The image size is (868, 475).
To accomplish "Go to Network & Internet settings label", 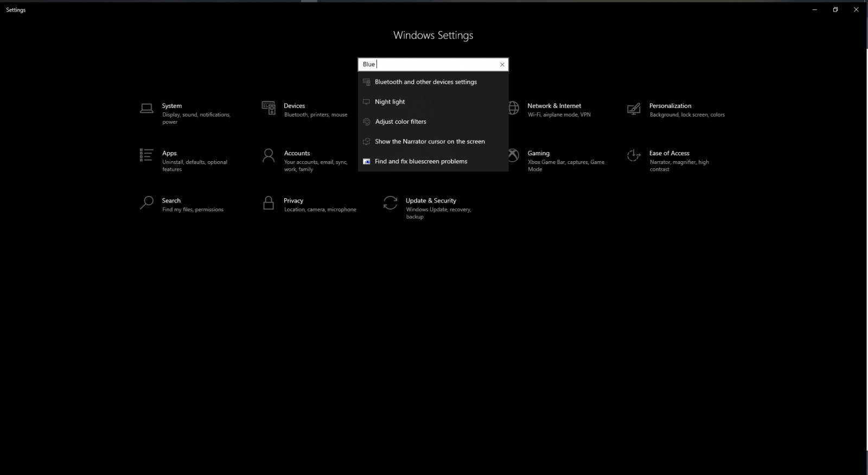I will [x=554, y=106].
